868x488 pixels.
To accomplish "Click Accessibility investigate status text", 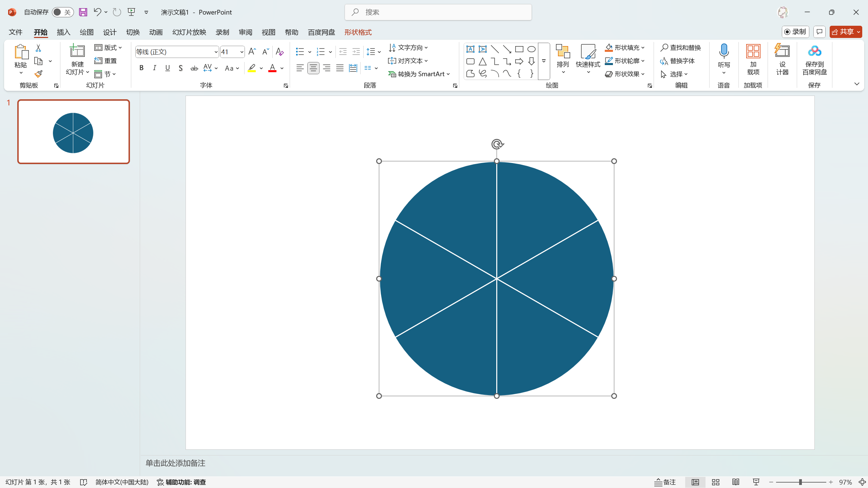I will 181,482.
